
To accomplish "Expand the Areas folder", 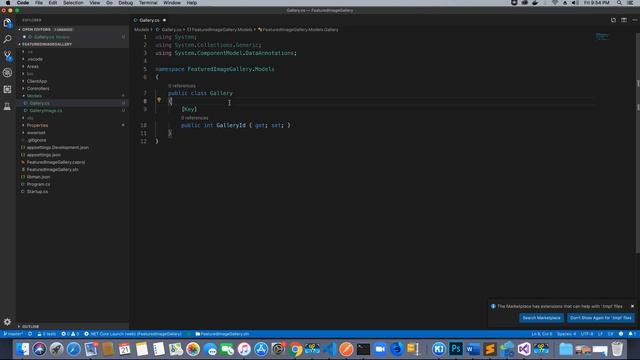I will (x=32, y=67).
